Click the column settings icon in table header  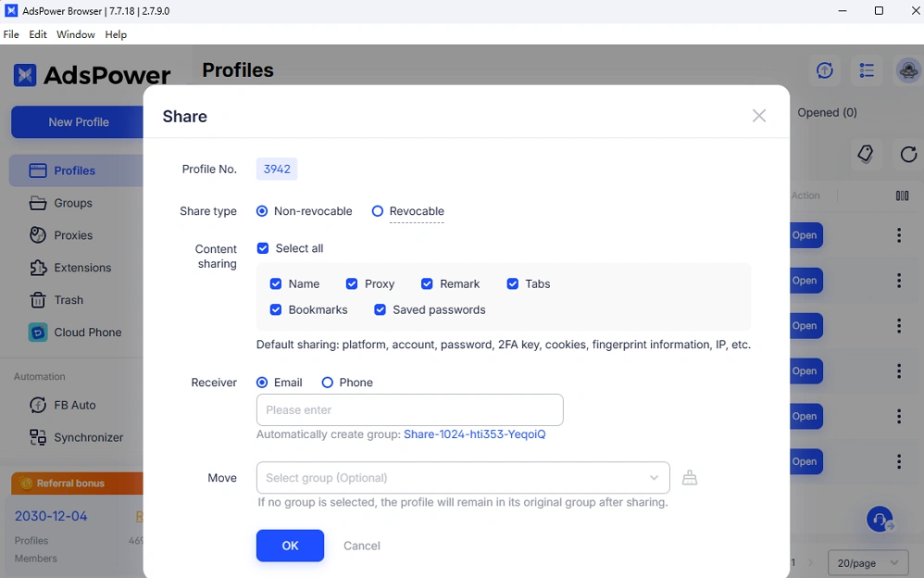tap(902, 195)
